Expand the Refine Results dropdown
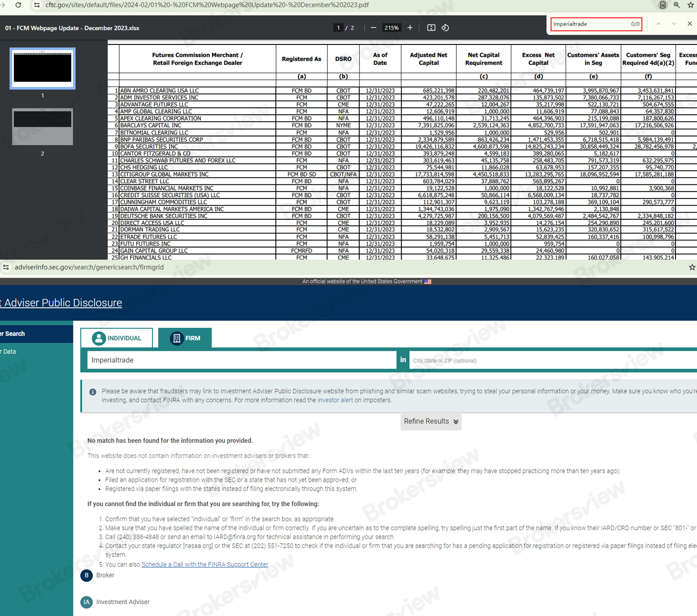This screenshot has height=616, width=697. point(431,422)
